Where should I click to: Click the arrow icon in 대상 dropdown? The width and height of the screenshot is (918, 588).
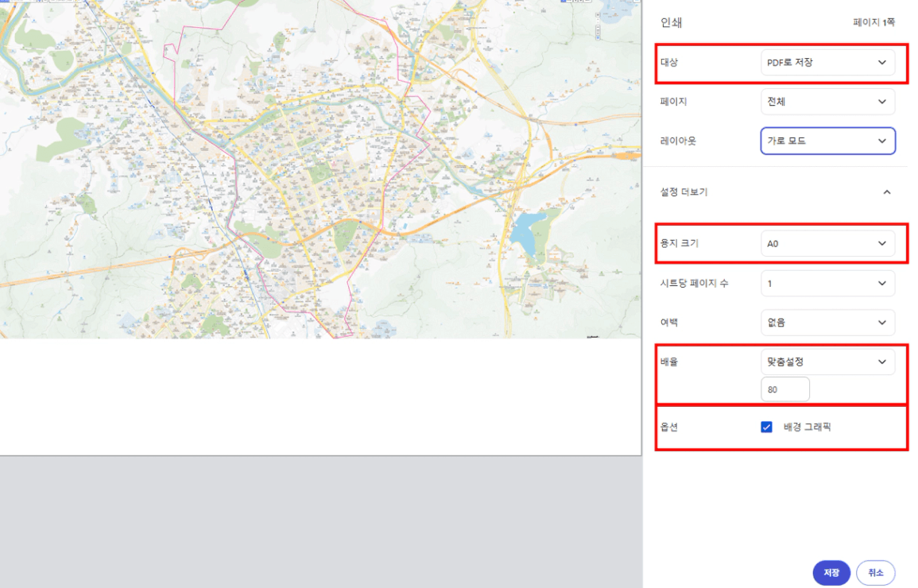click(882, 63)
